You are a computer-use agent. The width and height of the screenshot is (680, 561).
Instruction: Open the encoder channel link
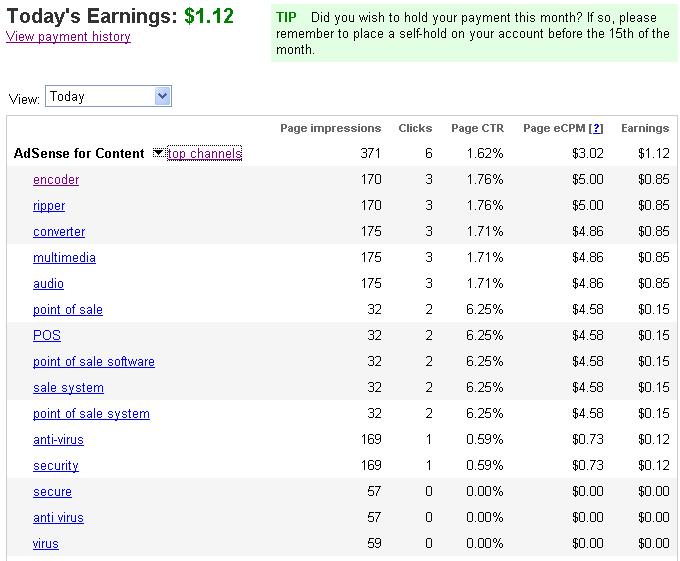[56, 179]
